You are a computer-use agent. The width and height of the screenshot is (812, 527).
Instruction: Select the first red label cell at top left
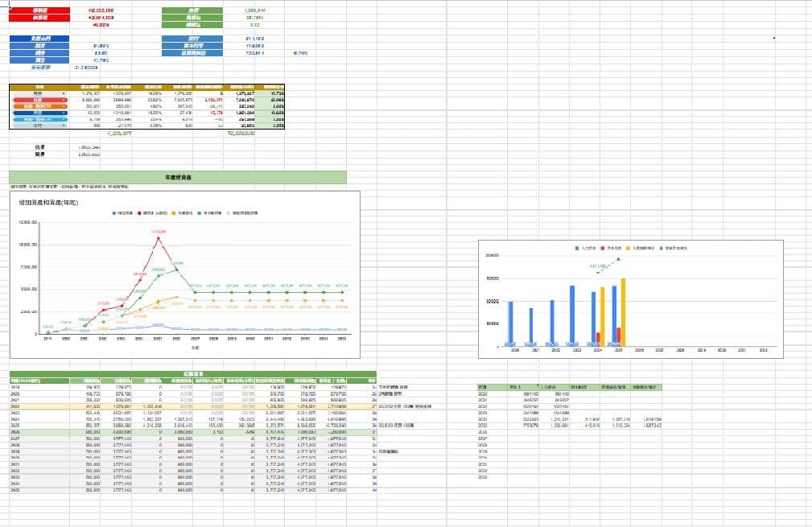click(x=39, y=10)
